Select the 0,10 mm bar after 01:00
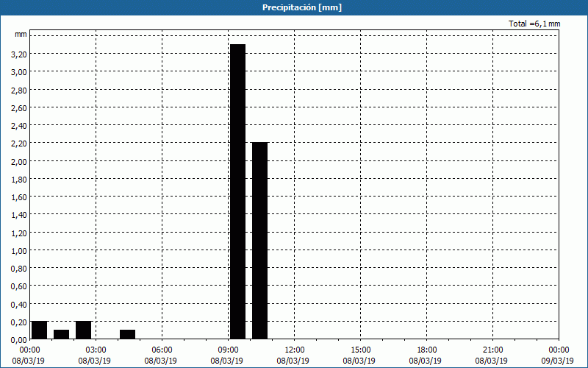 pyautogui.click(x=62, y=335)
